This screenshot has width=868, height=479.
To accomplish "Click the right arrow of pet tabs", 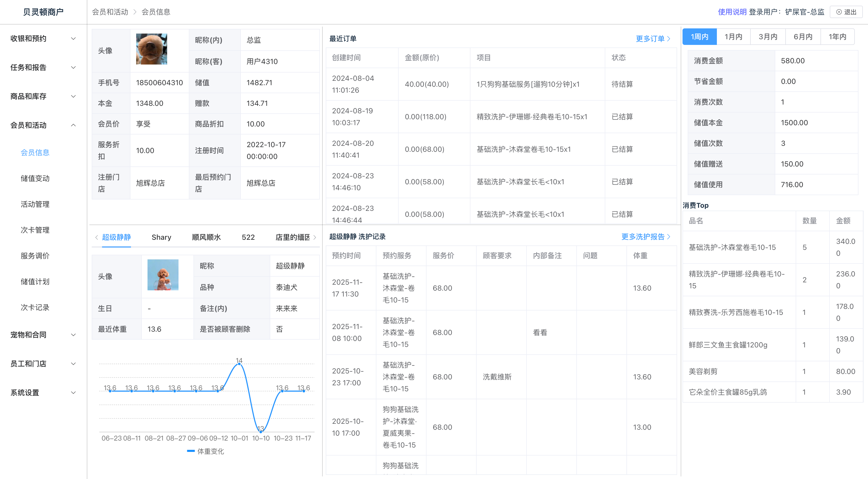I will pyautogui.click(x=315, y=237).
